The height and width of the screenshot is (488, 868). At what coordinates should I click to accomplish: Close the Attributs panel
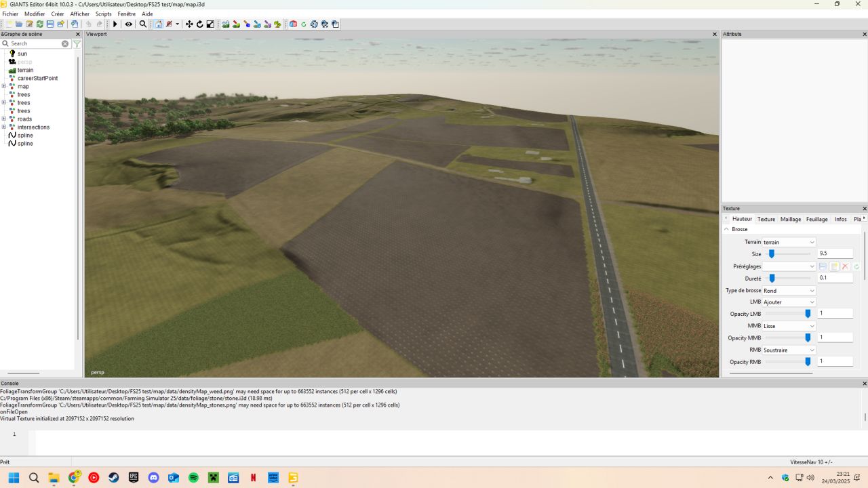pyautogui.click(x=865, y=34)
